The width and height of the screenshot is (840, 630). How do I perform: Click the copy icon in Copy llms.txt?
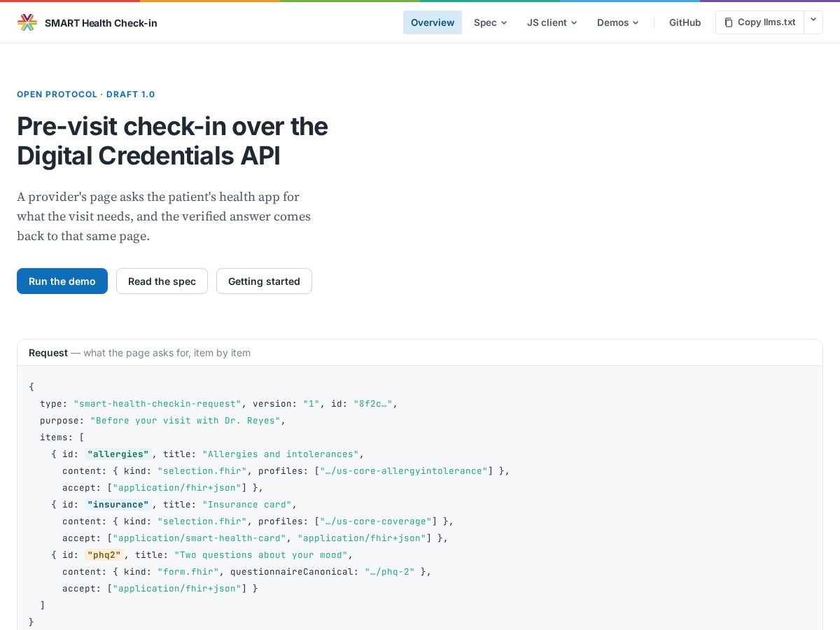click(729, 22)
